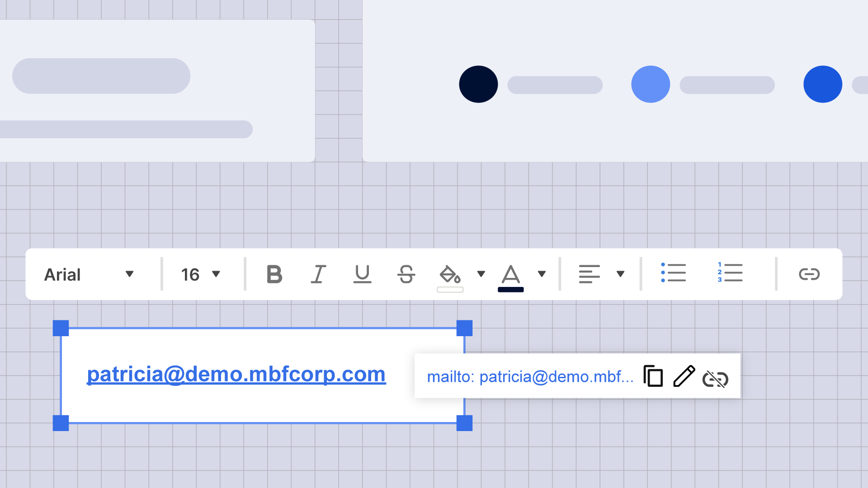The height and width of the screenshot is (488, 868).
Task: Click the text alignment icon
Action: click(x=589, y=274)
